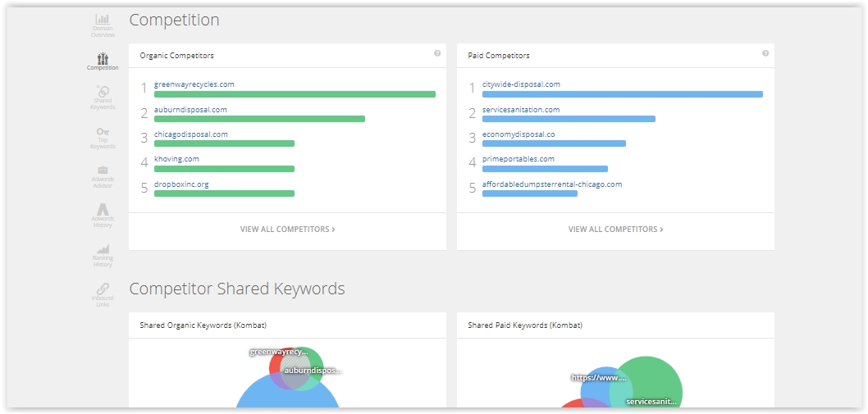Viewport: 868px width, 414px height.
Task: Open citywide-disposal.com paid competitor link
Action: pos(521,84)
